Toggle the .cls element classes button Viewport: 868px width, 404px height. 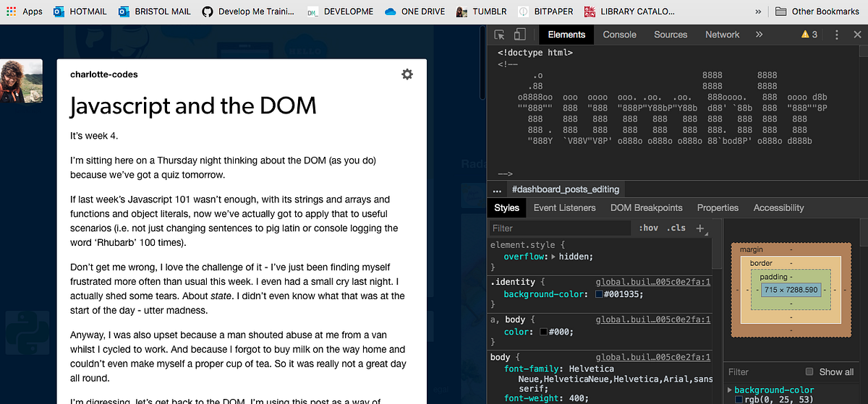pyautogui.click(x=676, y=228)
